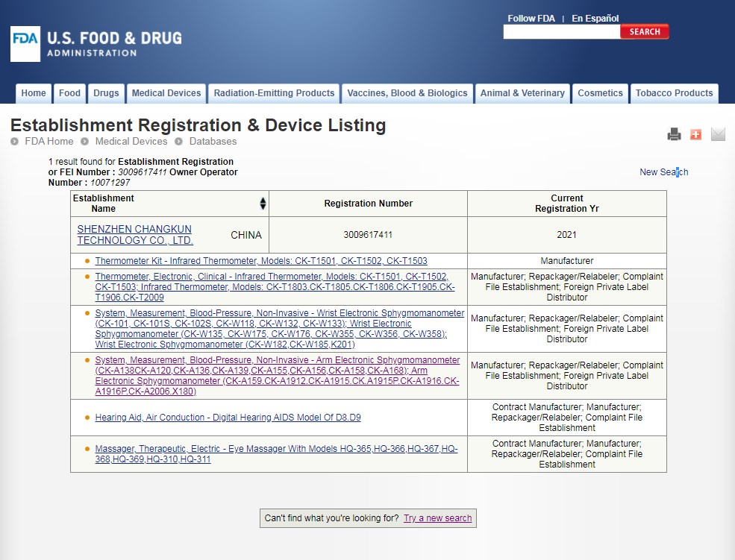The image size is (735, 560).
Task: Switch to En Español
Action: click(x=595, y=19)
